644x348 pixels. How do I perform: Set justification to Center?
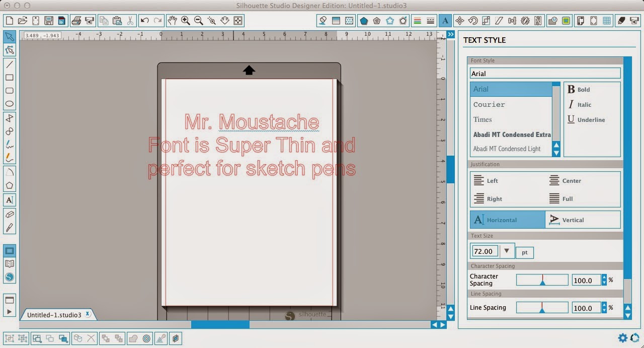tap(565, 181)
